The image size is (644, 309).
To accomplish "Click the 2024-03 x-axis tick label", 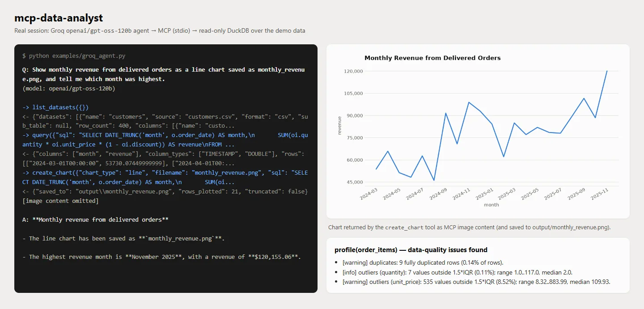I will pyautogui.click(x=369, y=193).
